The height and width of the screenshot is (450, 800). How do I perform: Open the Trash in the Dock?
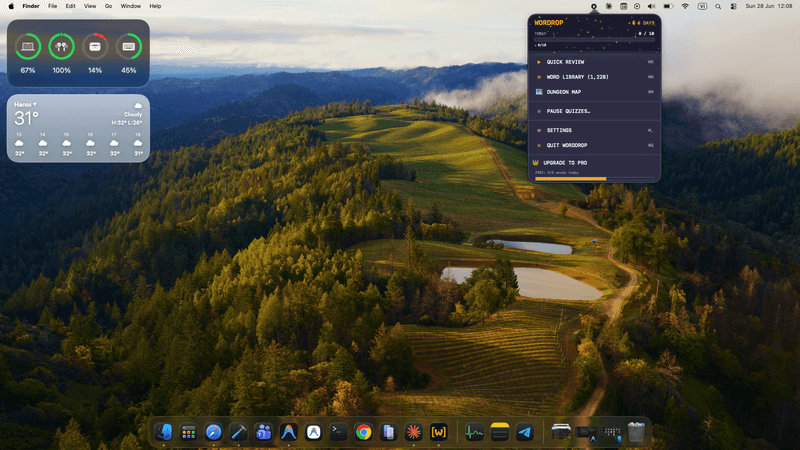(x=636, y=432)
